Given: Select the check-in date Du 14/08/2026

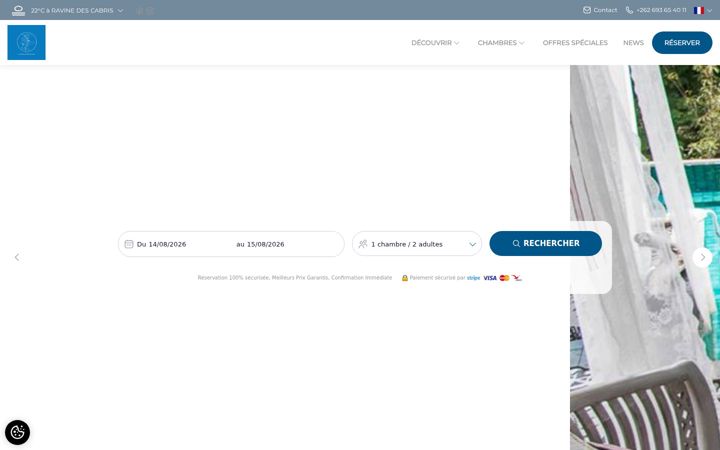Looking at the screenshot, I should point(161,244).
